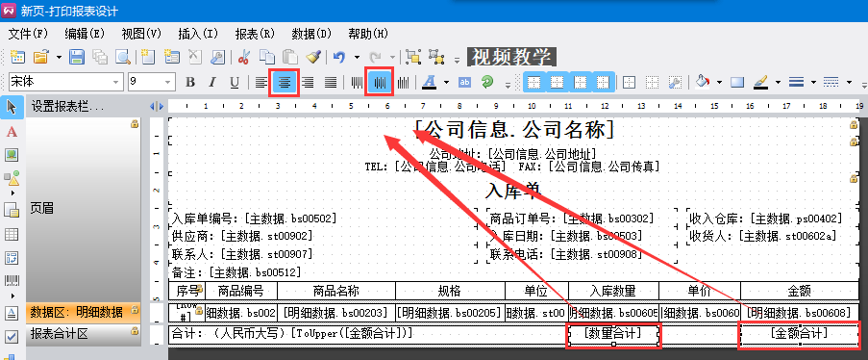The image size is (868, 360).
Task: Open the 数据(D) menu
Action: (x=311, y=34)
